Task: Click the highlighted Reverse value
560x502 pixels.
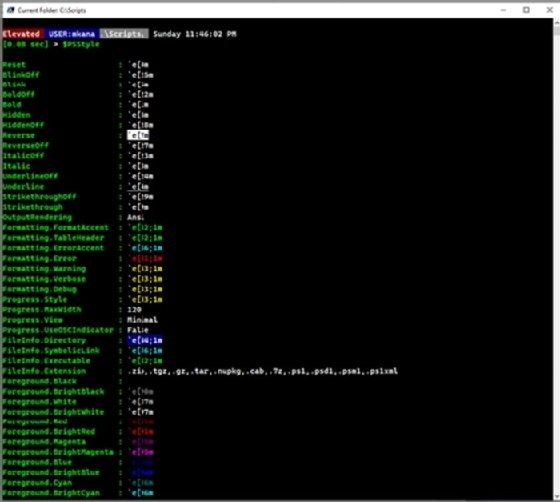Action: coord(138,135)
